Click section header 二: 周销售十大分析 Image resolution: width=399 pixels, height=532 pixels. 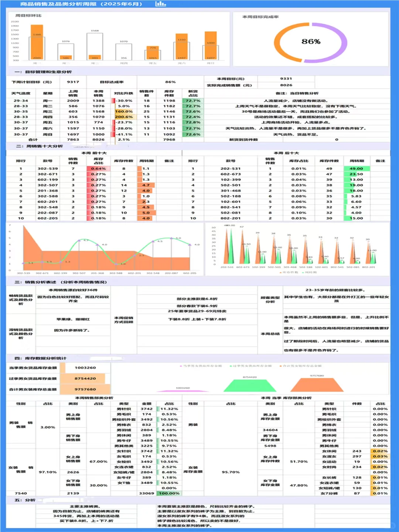click(40, 147)
